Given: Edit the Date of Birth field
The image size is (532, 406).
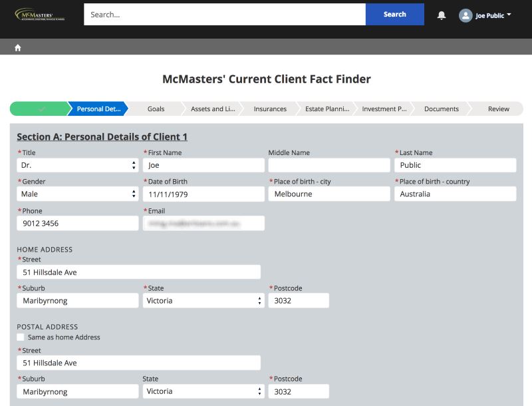Looking at the screenshot, I should pyautogui.click(x=203, y=194).
